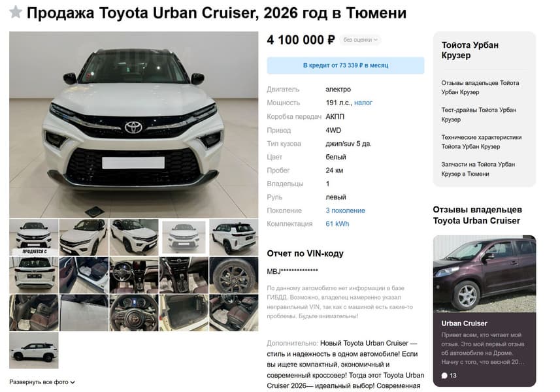Open the '61 kWh' trim level link
560x392 pixels.
[337, 224]
